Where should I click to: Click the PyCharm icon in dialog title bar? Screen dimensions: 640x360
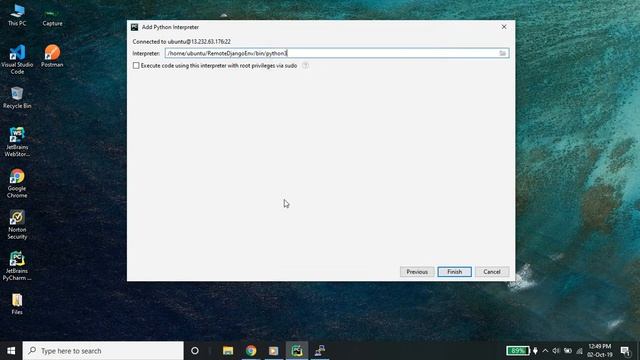tap(134, 27)
